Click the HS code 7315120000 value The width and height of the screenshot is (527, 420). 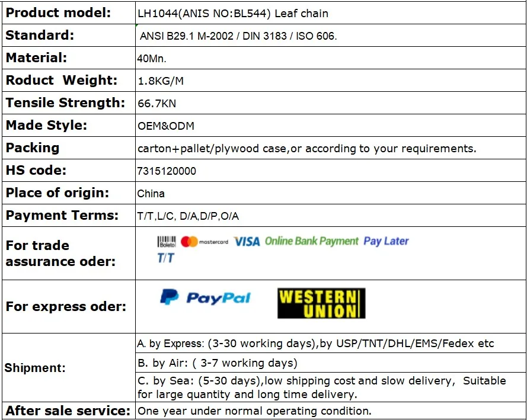(167, 171)
